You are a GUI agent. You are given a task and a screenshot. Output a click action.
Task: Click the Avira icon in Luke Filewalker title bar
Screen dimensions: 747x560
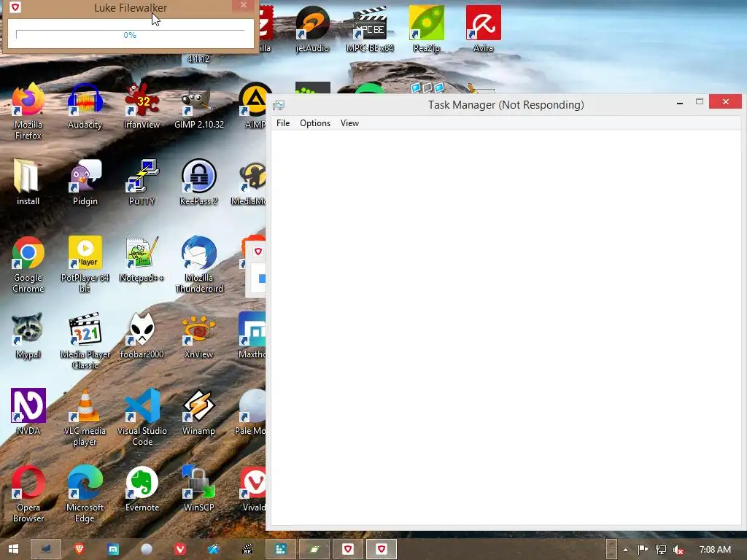click(x=15, y=7)
